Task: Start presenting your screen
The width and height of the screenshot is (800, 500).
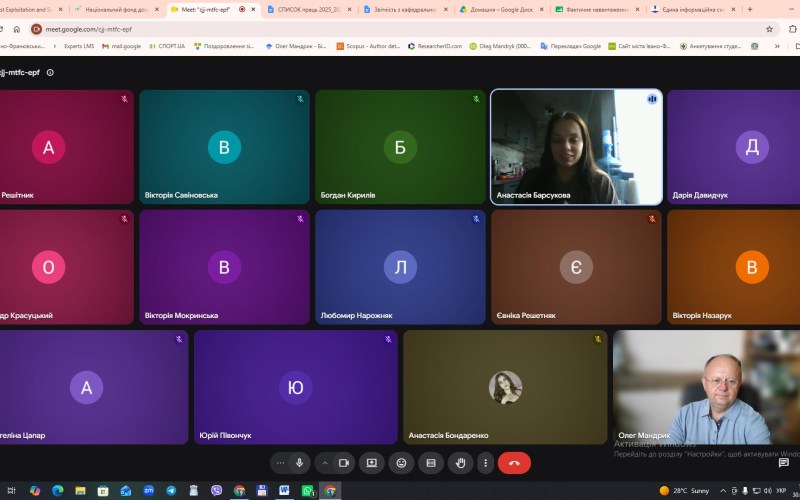Action: (x=371, y=463)
